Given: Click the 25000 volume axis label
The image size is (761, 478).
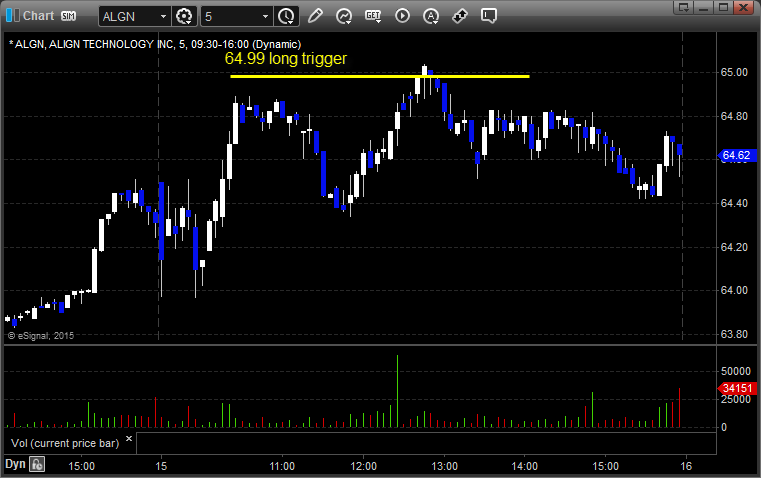Looking at the screenshot, I should click(x=736, y=399).
